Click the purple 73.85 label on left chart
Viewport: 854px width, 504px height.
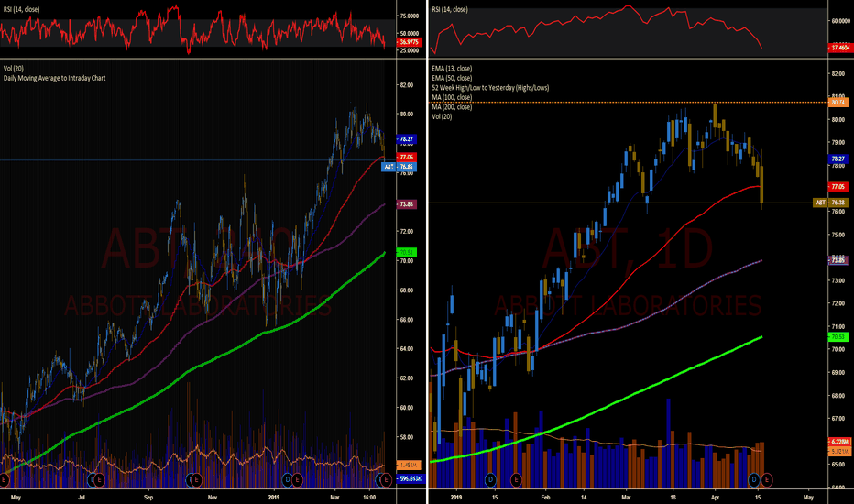pos(406,204)
